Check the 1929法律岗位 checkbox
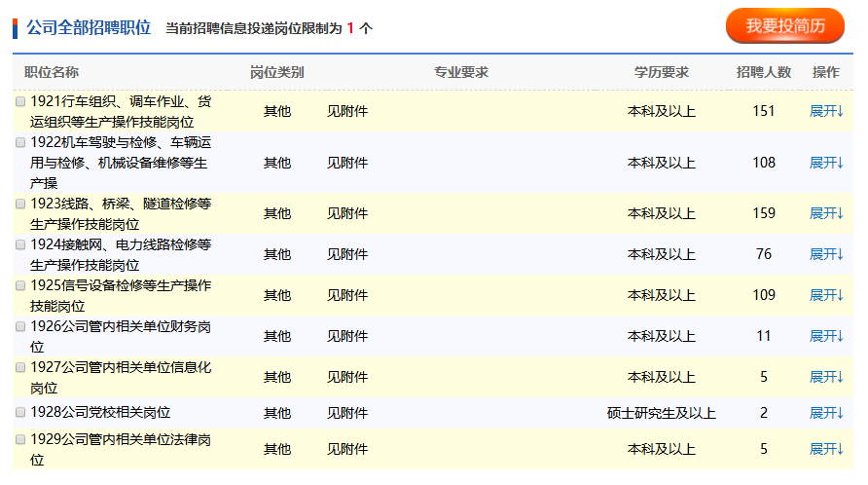Image resolution: width=868 pixels, height=485 pixels. [20, 439]
